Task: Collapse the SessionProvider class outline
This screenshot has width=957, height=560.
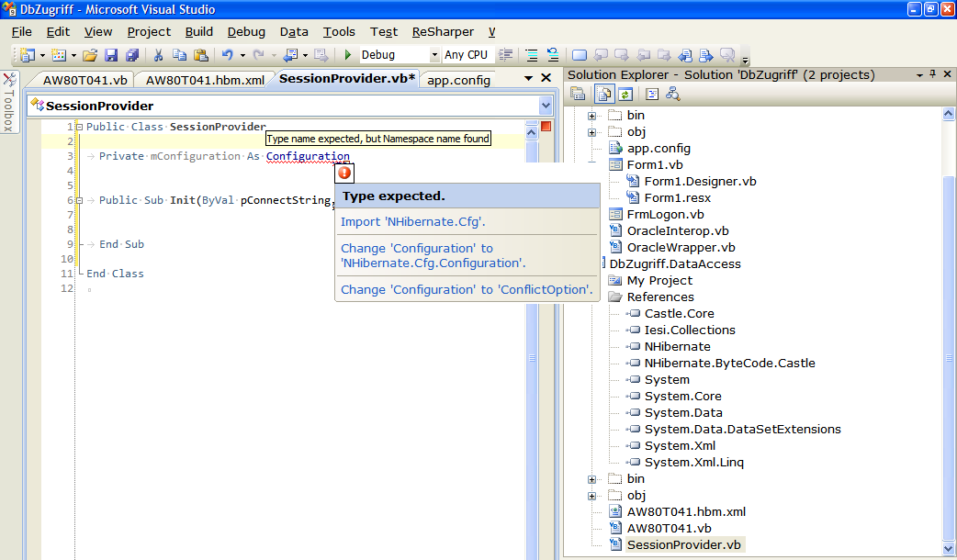Action: [x=79, y=127]
